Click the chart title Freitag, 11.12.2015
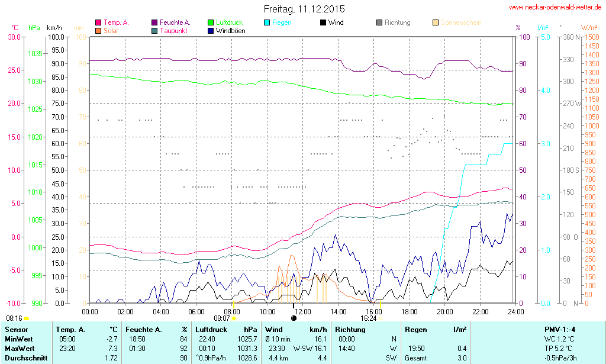 pyautogui.click(x=304, y=9)
